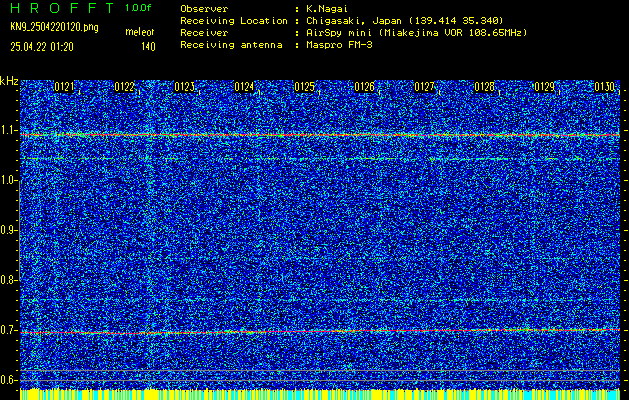Select the file name KN9_2504220120.png

coord(54,27)
